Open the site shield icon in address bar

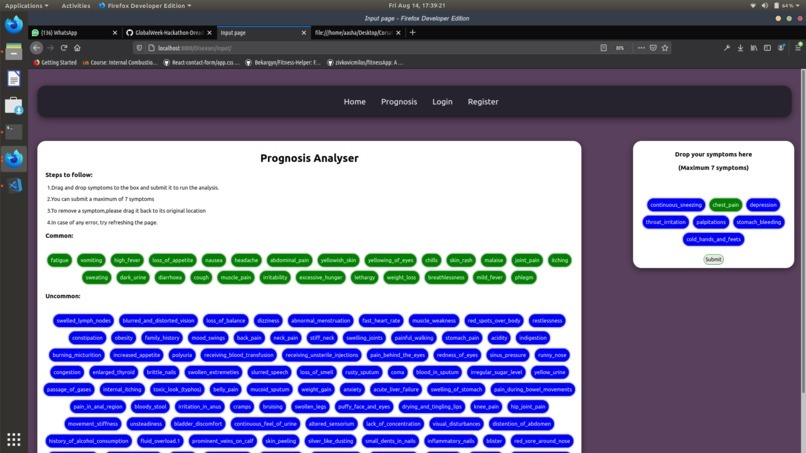[x=139, y=48]
